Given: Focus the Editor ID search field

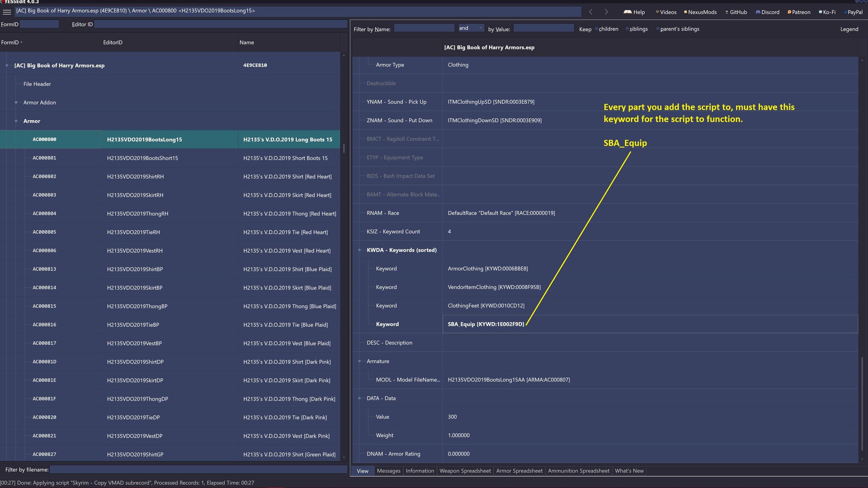Looking at the screenshot, I should (x=221, y=24).
